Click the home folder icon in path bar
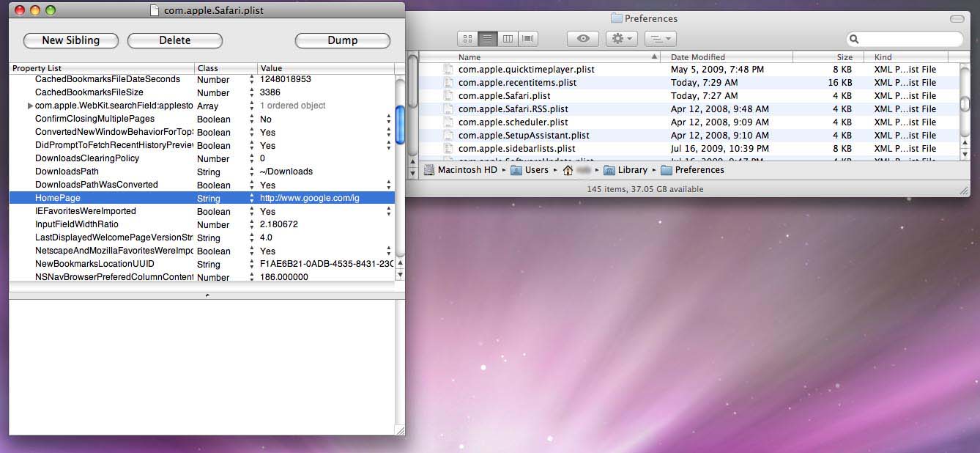This screenshot has width=980, height=453. click(x=568, y=170)
